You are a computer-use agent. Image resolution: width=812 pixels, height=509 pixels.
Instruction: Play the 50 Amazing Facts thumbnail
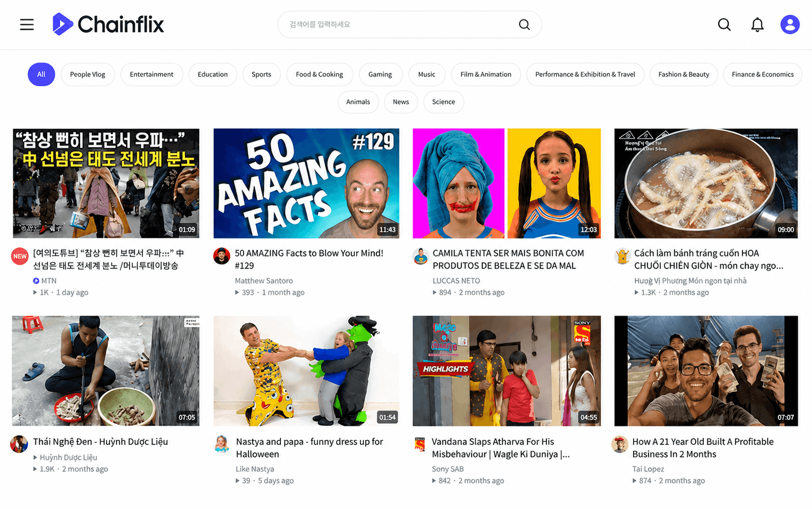click(x=306, y=183)
